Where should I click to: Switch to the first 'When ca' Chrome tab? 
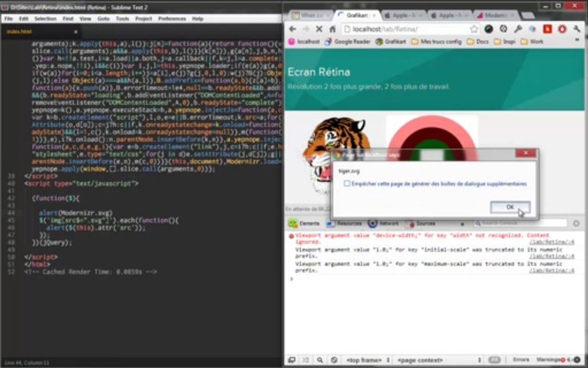coord(311,15)
